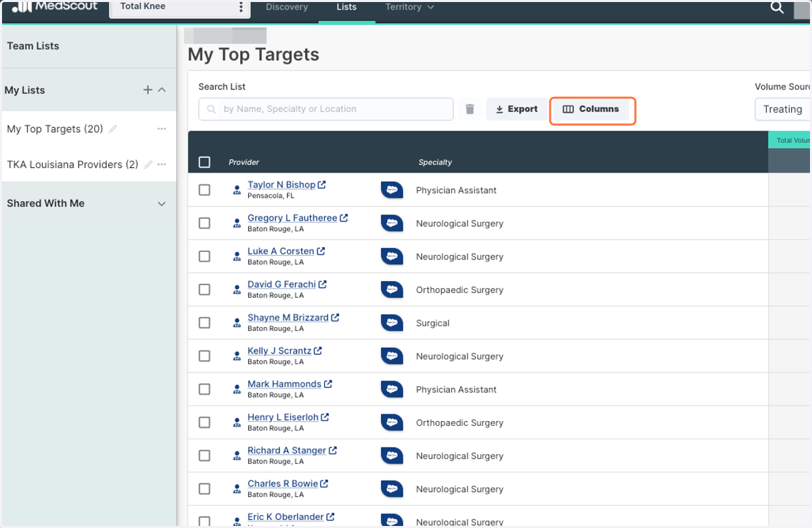Click the Export button
Screen dimensions: 812x528
[516, 109]
